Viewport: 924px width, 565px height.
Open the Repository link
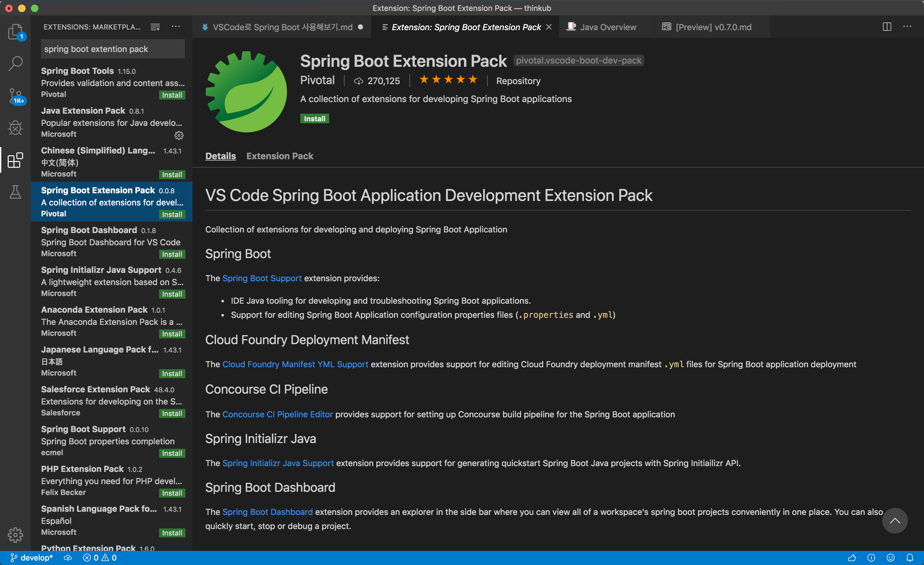coord(518,81)
